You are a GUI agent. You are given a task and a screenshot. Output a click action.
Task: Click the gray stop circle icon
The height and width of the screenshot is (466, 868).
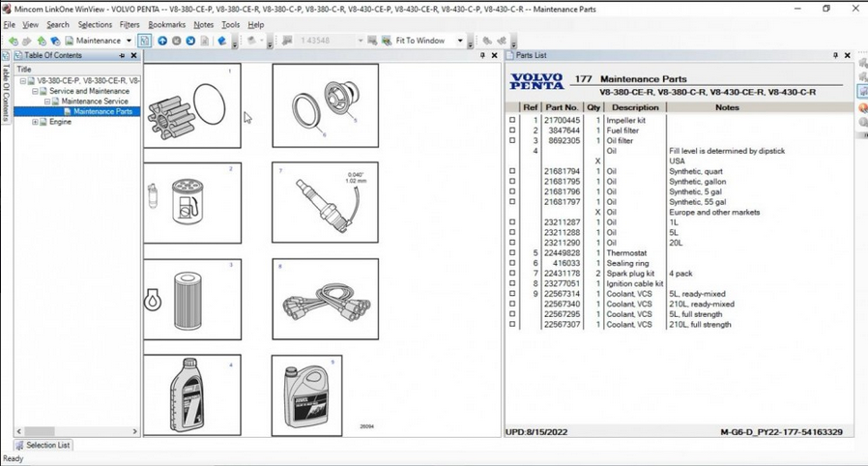[x=177, y=41]
